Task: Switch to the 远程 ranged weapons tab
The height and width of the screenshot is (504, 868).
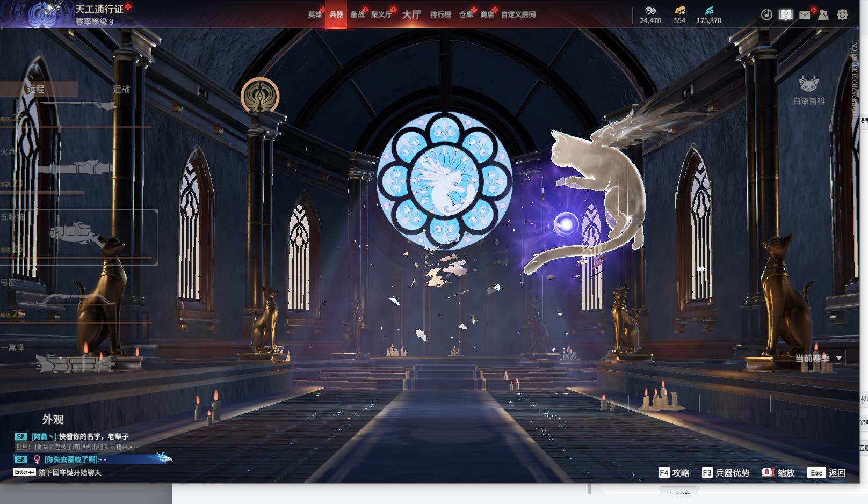Action: [x=36, y=89]
